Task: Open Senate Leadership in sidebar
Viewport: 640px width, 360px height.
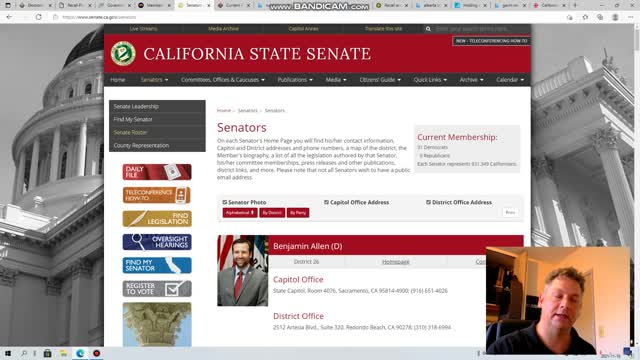Action: (157, 106)
